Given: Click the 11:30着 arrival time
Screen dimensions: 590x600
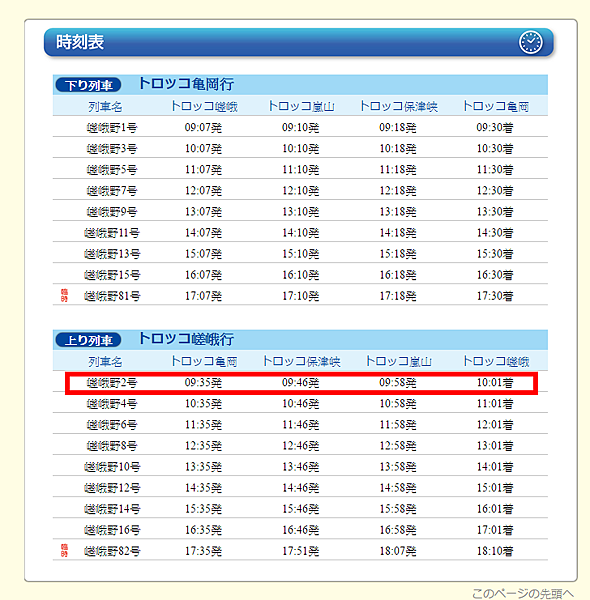Looking at the screenshot, I should pos(495,170).
